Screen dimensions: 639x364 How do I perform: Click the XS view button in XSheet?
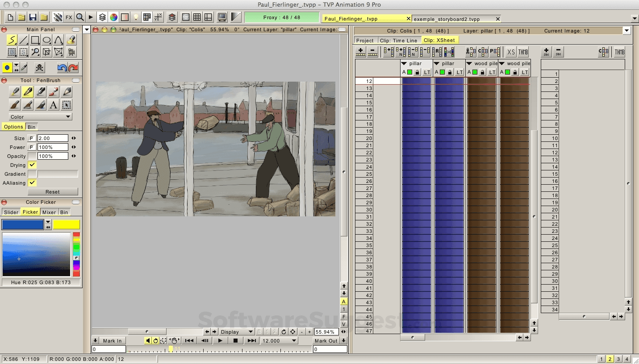coord(511,52)
